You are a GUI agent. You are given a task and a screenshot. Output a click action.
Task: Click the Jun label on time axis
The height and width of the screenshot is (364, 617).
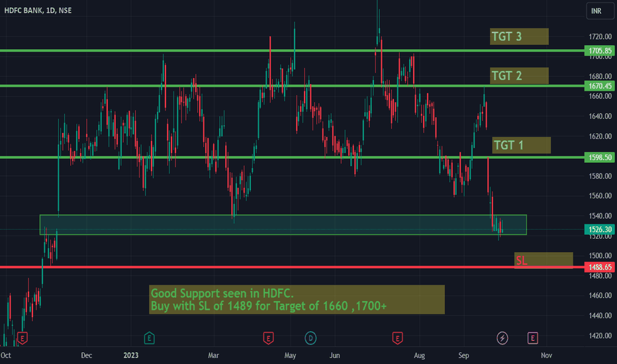(x=334, y=355)
